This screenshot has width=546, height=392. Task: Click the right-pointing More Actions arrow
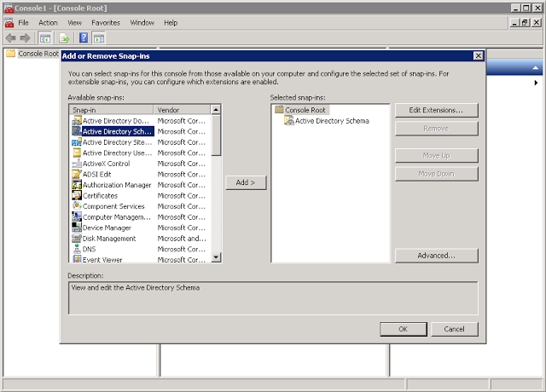(x=536, y=83)
